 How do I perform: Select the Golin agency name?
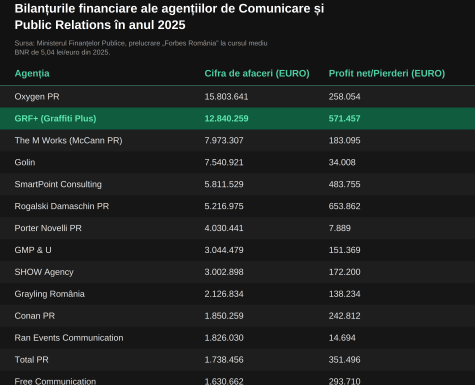25,162
